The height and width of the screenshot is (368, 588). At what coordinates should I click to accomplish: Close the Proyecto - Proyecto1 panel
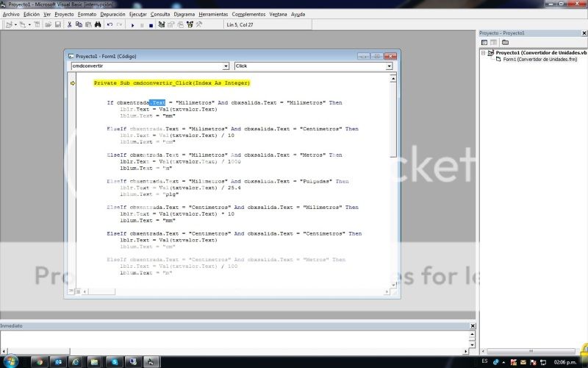(584, 33)
